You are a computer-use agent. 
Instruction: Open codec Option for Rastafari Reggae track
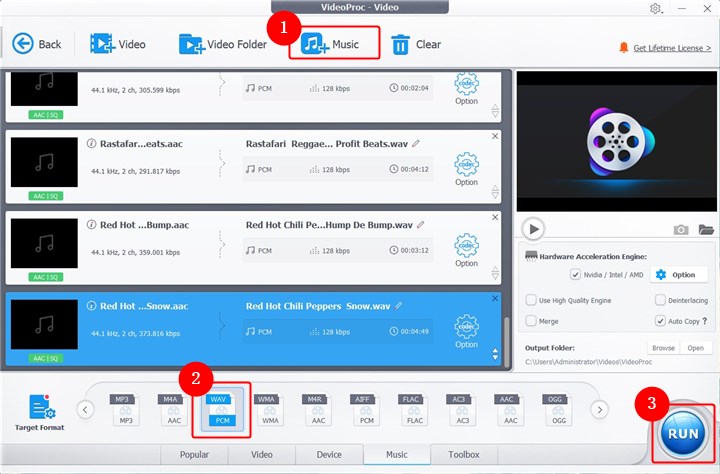[x=467, y=169]
